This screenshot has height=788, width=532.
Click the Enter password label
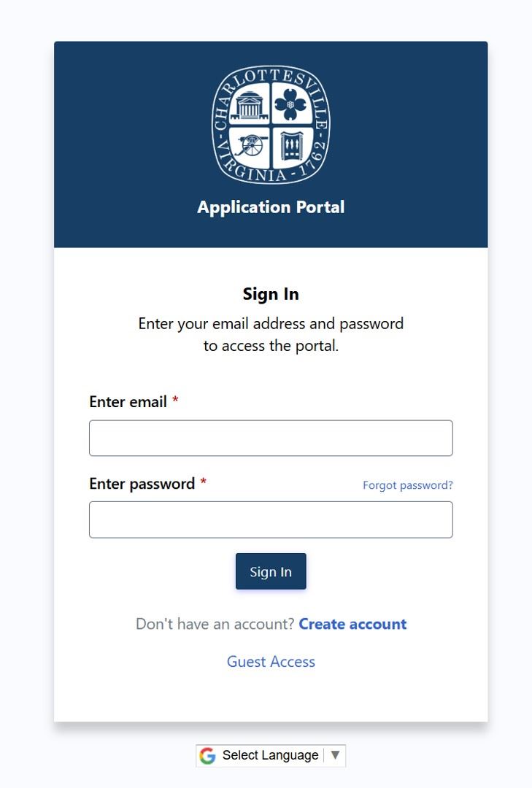tap(142, 484)
